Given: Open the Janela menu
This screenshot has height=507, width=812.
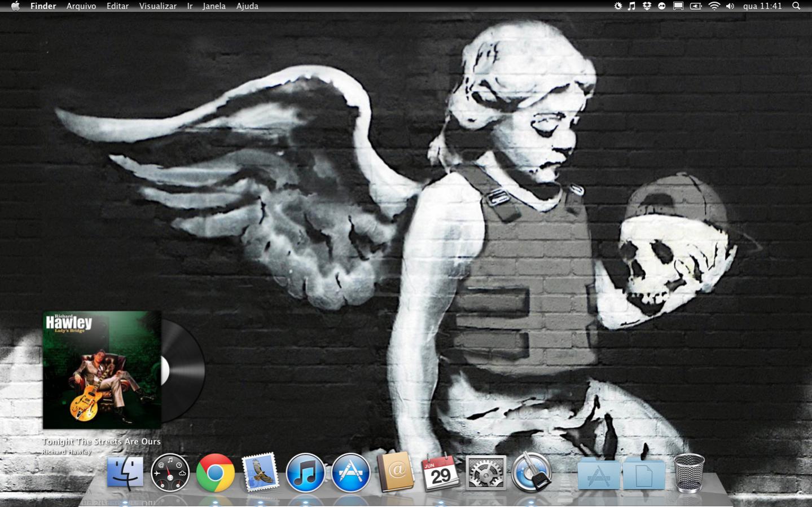Looking at the screenshot, I should coord(214,6).
